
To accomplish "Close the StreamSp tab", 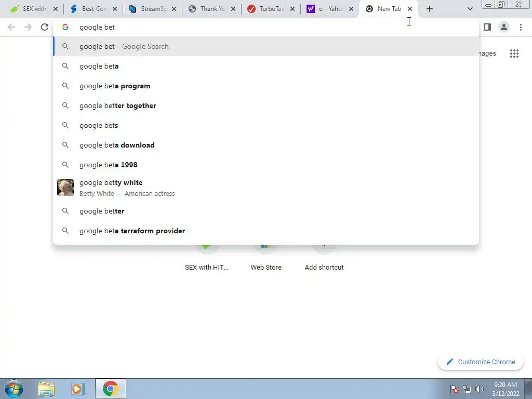I will pos(174,9).
